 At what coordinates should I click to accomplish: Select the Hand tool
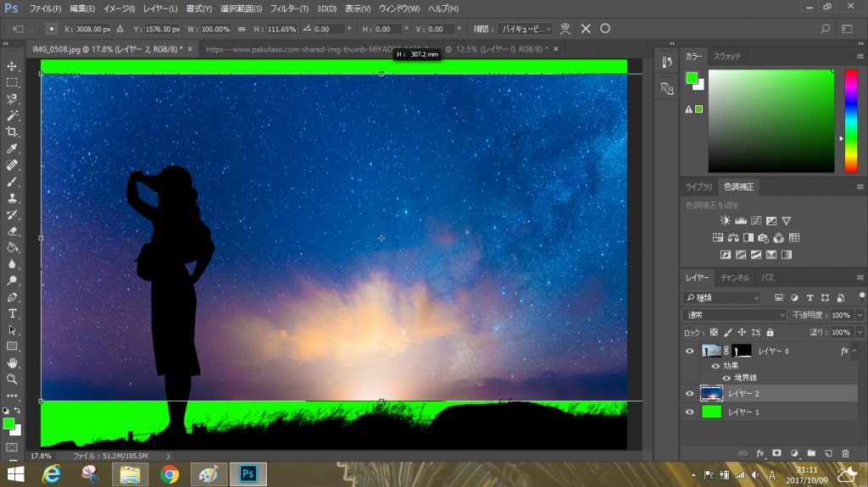[12, 362]
